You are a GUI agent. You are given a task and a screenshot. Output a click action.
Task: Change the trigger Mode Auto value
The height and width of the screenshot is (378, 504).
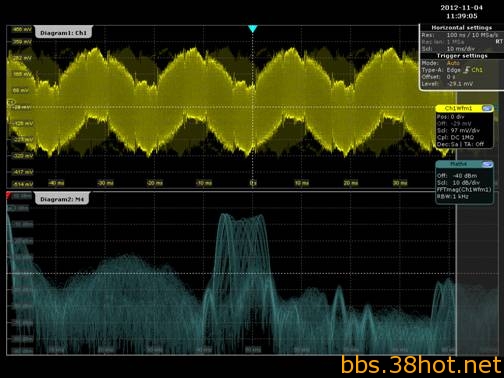coord(453,63)
